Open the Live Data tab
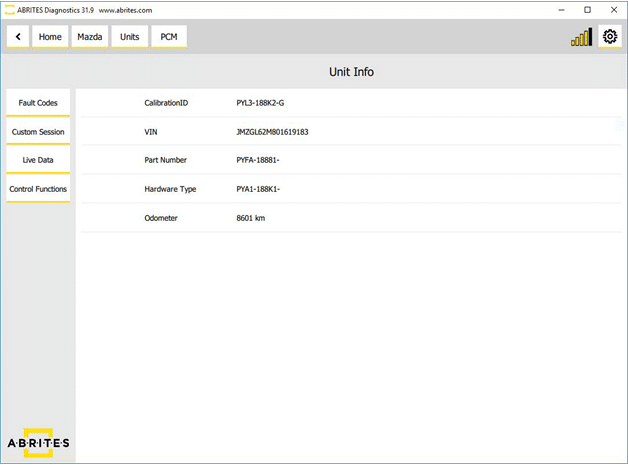This screenshot has height=465, width=628. (38, 160)
